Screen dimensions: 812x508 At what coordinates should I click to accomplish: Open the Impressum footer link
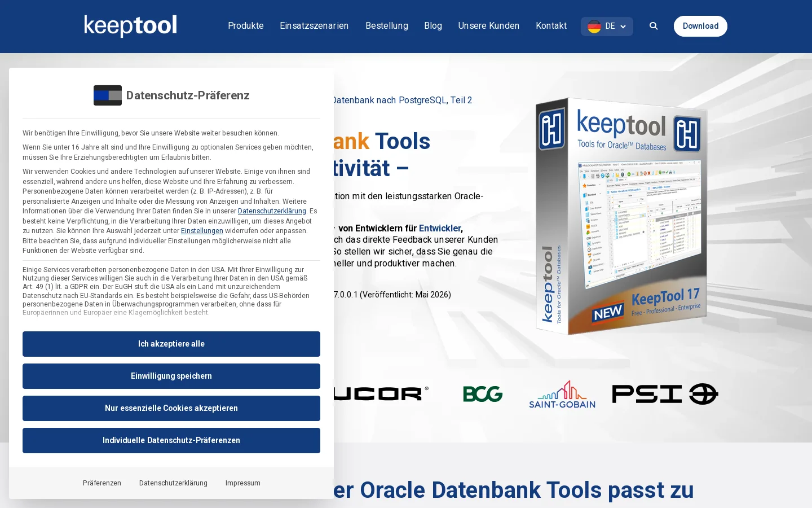[243, 483]
